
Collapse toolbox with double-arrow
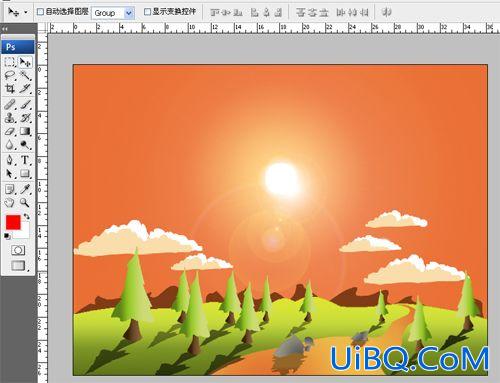pyautogui.click(x=5, y=29)
